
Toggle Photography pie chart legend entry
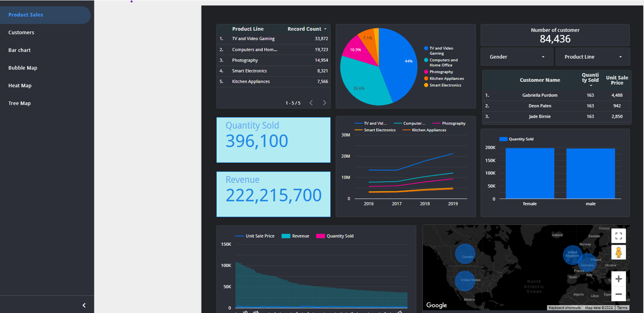(x=439, y=72)
